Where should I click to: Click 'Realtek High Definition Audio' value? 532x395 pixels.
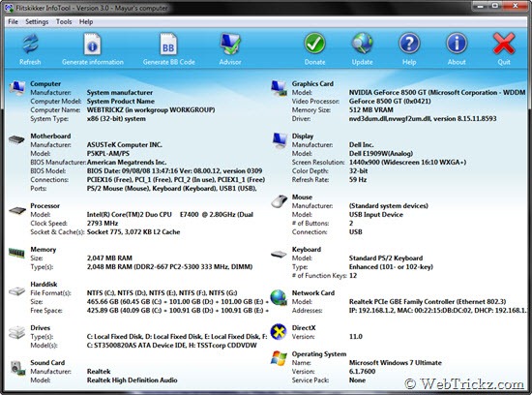tap(132, 380)
